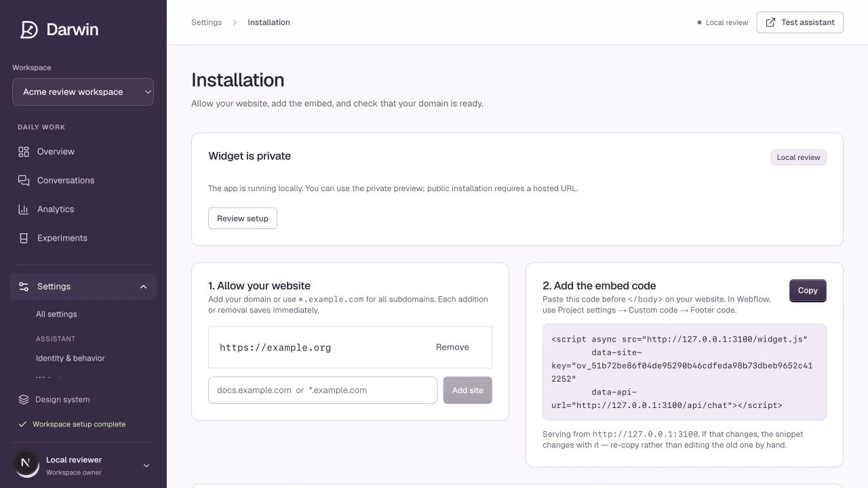Click the Analytics bar chart icon
Screen dimensions: 868x488
pyautogui.click(x=24, y=209)
